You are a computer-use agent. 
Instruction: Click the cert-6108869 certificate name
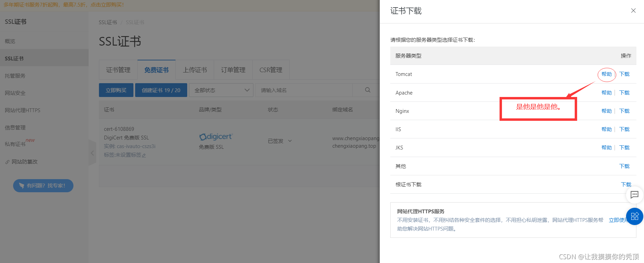[119, 129]
